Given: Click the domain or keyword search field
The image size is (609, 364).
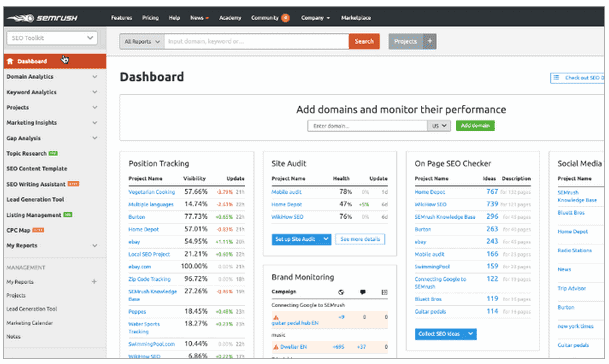Looking at the screenshot, I should pyautogui.click(x=256, y=41).
